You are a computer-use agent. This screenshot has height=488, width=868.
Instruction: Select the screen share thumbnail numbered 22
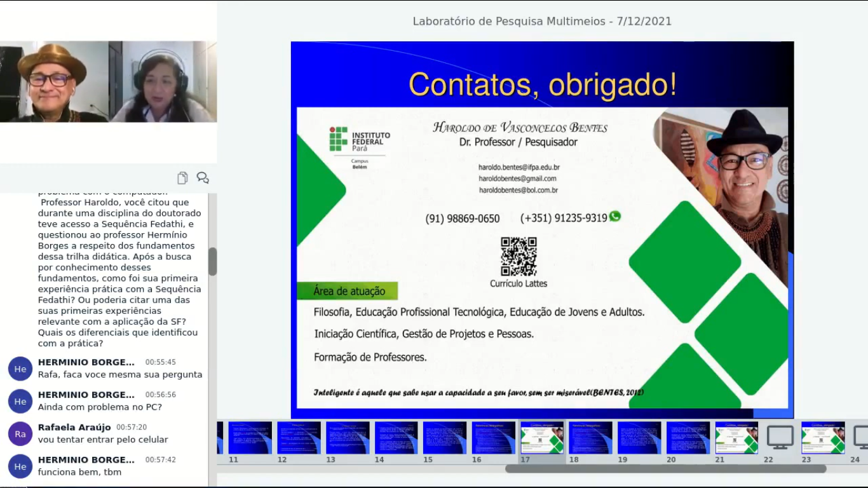[x=780, y=438]
